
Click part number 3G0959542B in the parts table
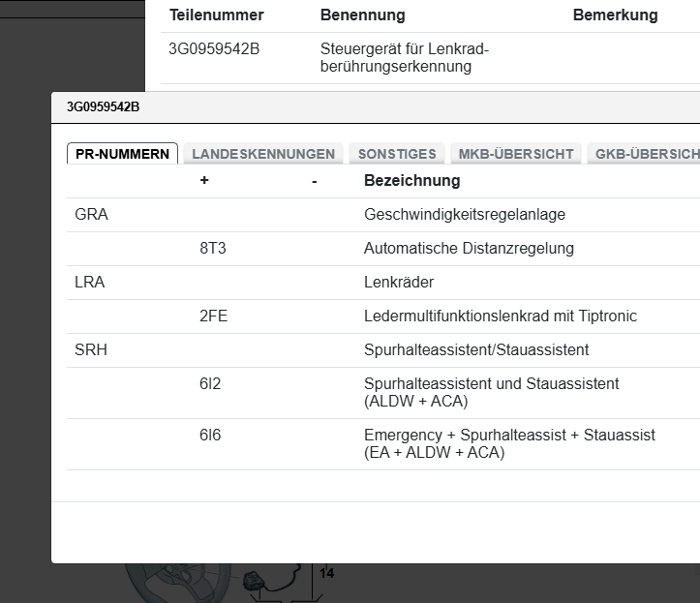point(214,48)
